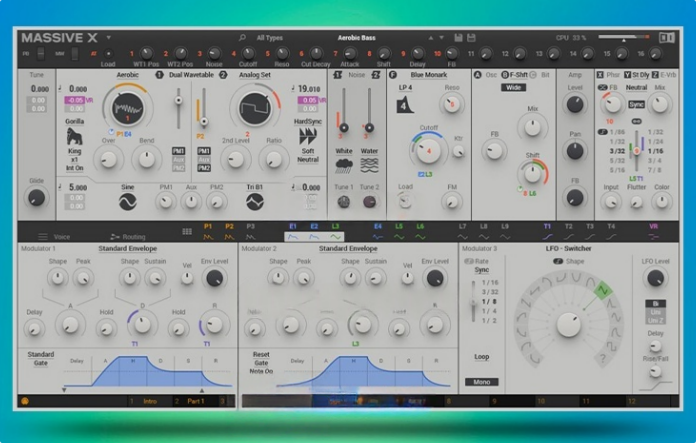Toggle the Wide button in F-Shft effect

[x=514, y=87]
